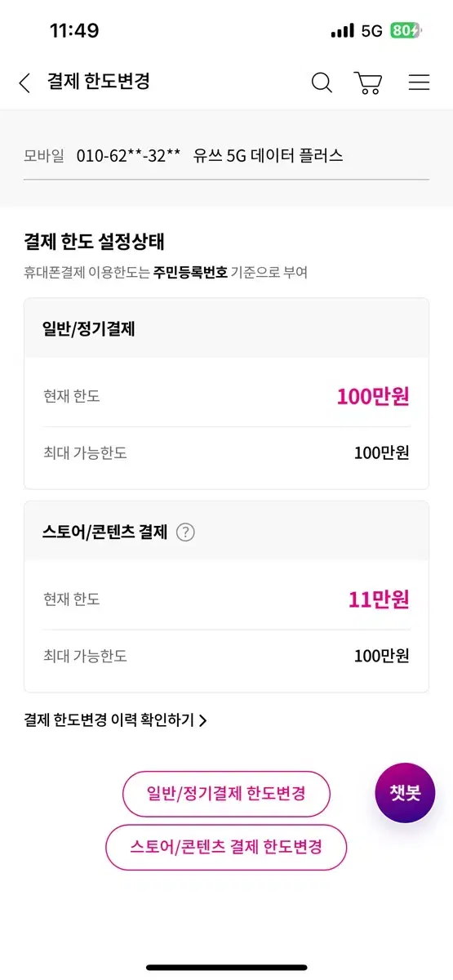This screenshot has width=453, height=980.
Task: Tap the battery status icon
Action: pyautogui.click(x=406, y=31)
